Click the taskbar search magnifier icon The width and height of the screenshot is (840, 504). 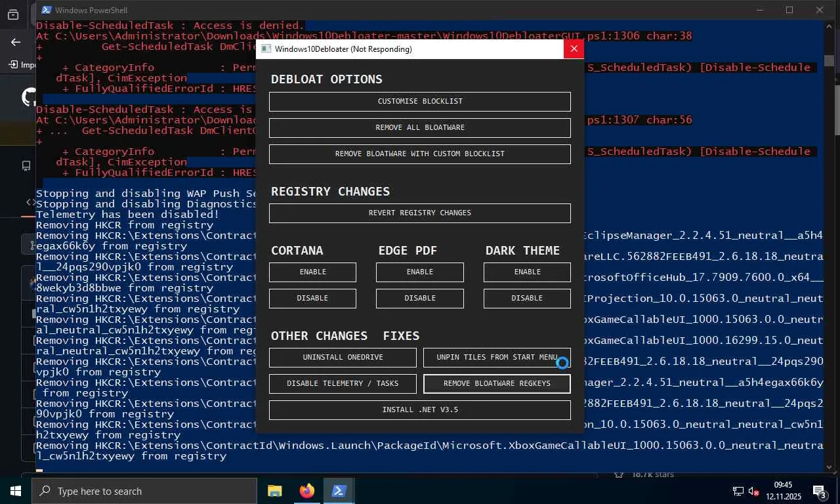coord(45,491)
